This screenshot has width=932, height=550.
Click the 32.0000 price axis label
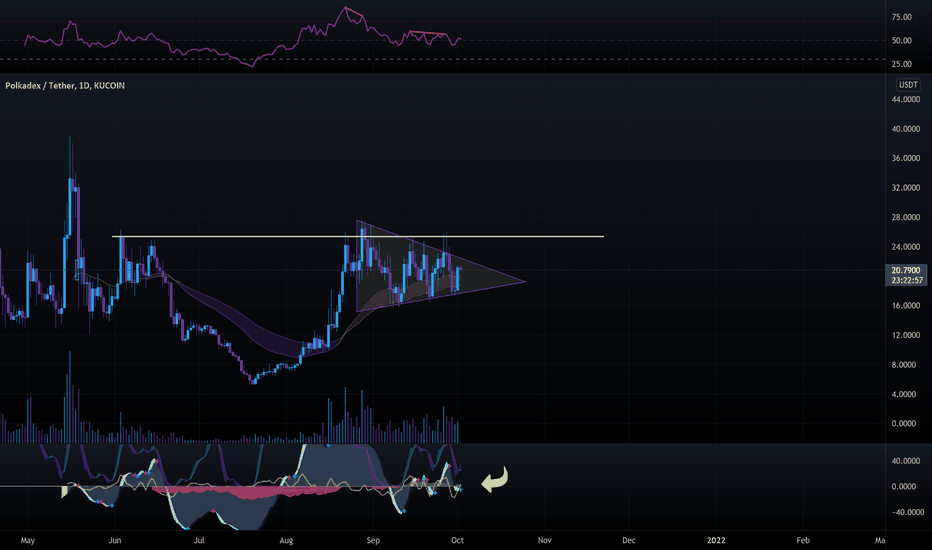point(905,188)
